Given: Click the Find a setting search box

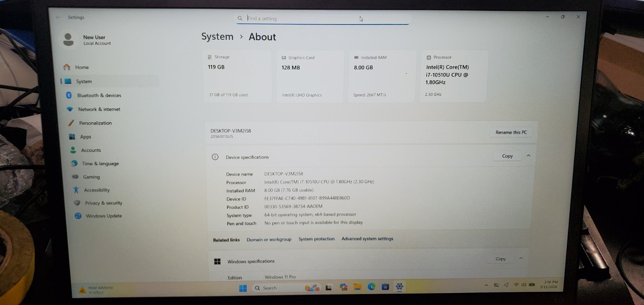Looking at the screenshot, I should coord(323,19).
